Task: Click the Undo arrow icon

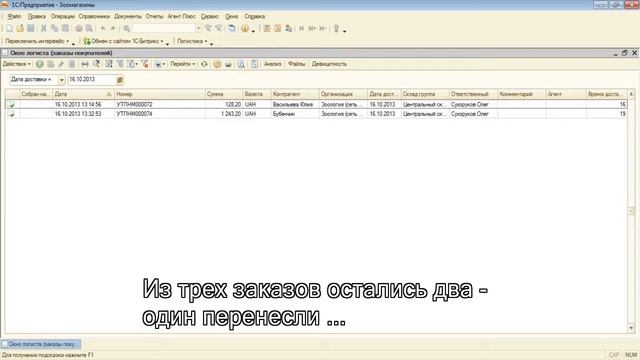Action: [x=103, y=29]
